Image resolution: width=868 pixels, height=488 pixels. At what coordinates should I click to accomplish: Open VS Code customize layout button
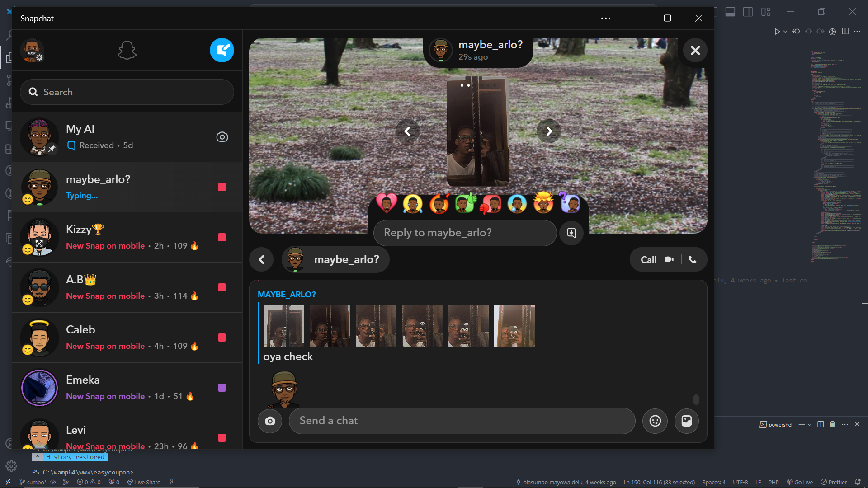[766, 12]
